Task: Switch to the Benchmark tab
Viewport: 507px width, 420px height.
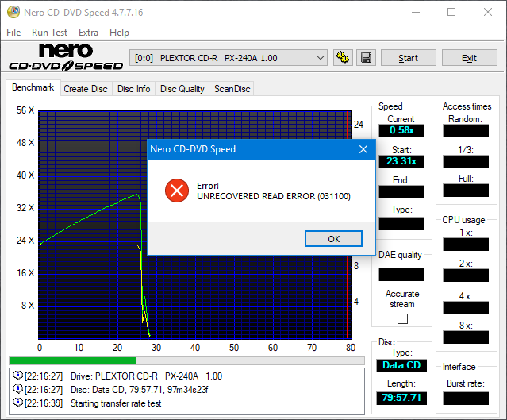Action: [33, 87]
